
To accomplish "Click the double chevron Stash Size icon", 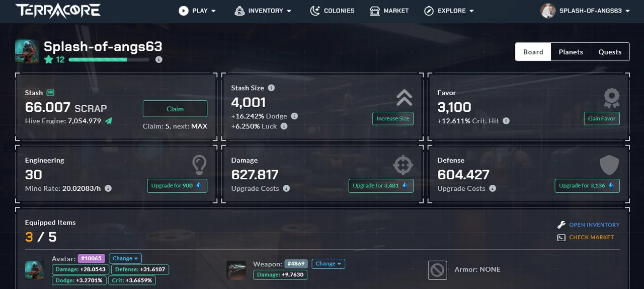I will (404, 97).
